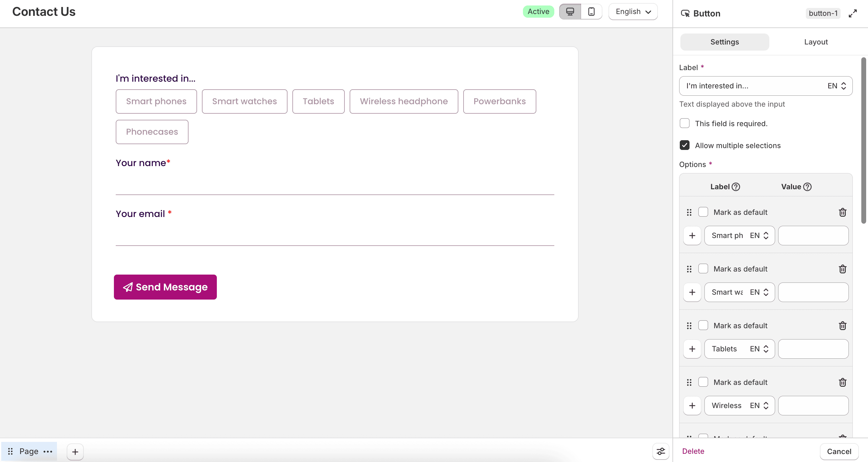Image resolution: width=868 pixels, height=462 pixels.
Task: Grab drag handle of Smart ph option
Action: [689, 212]
